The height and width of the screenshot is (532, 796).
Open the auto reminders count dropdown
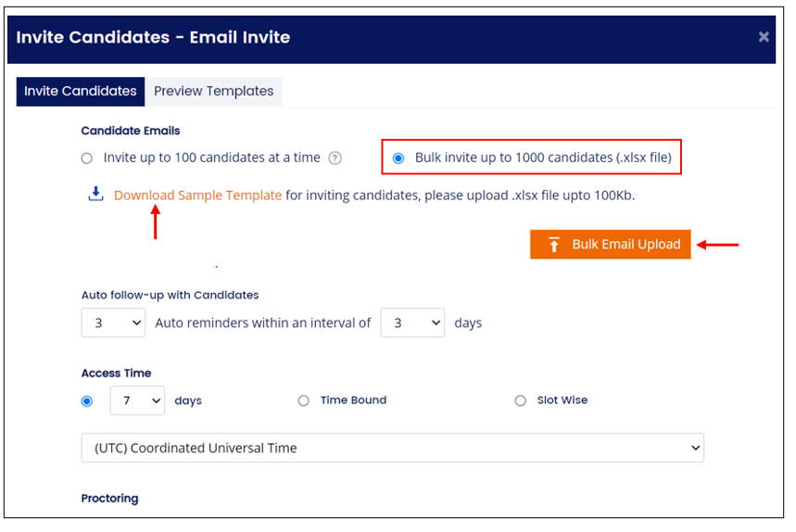click(x=113, y=323)
